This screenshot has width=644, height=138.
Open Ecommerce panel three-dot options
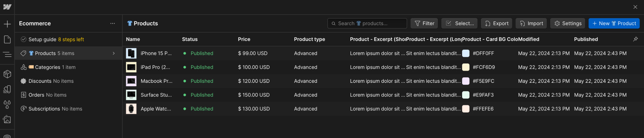(112, 23)
